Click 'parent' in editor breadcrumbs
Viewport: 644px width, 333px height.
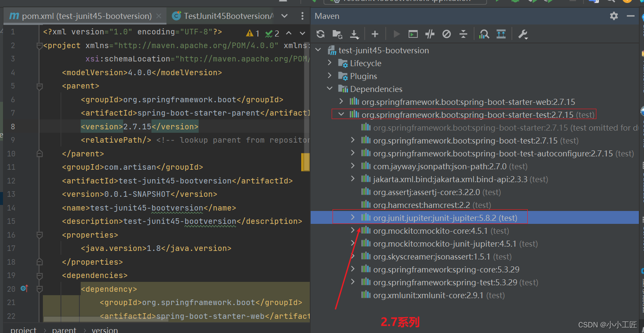tap(64, 330)
